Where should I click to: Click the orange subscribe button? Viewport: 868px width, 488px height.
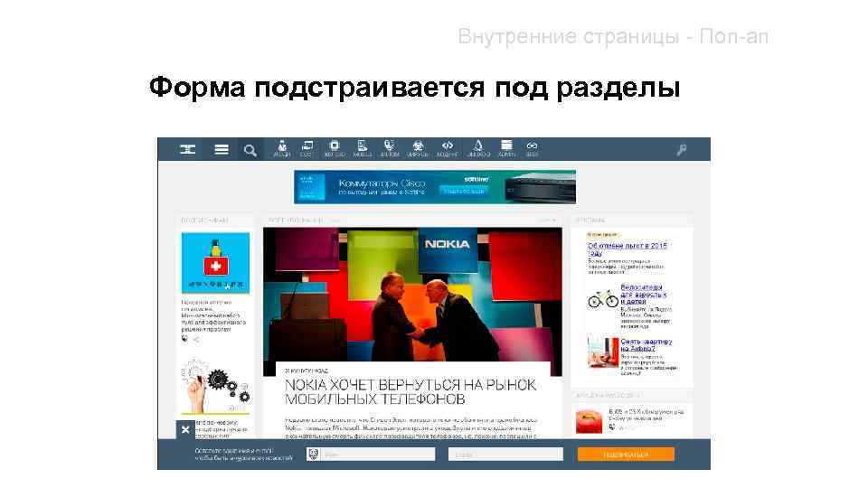(x=626, y=455)
